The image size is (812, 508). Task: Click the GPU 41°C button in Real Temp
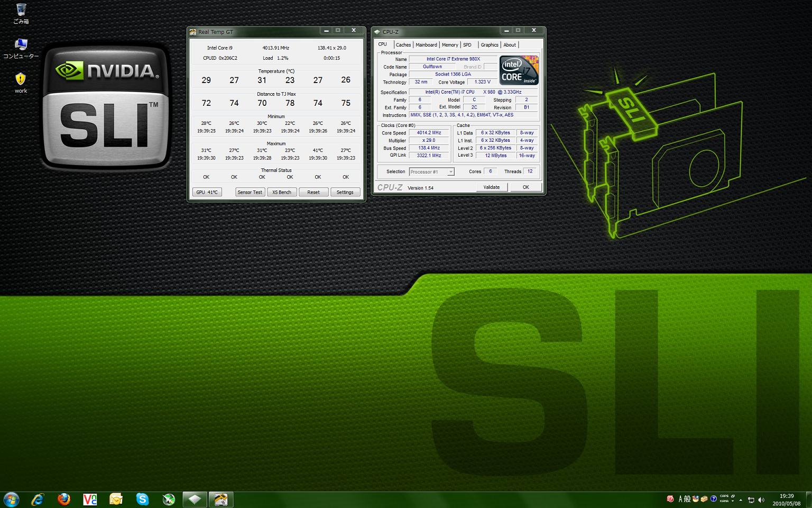point(207,192)
